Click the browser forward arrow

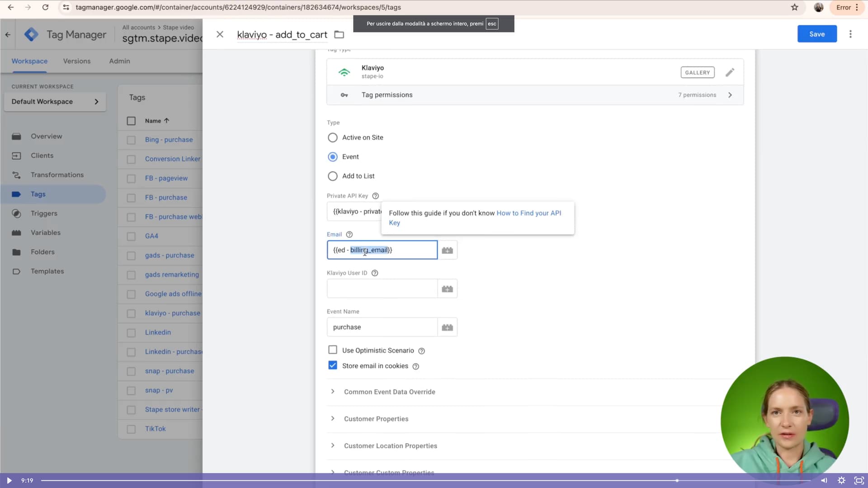pyautogui.click(x=28, y=7)
